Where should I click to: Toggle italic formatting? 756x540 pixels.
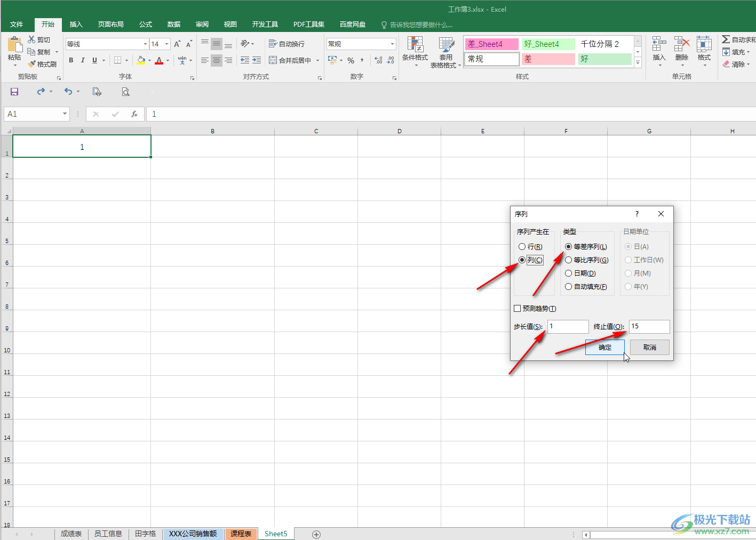[x=83, y=60]
